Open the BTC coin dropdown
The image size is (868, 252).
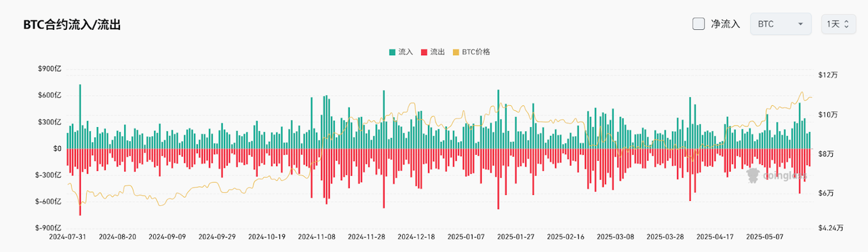[x=781, y=24]
